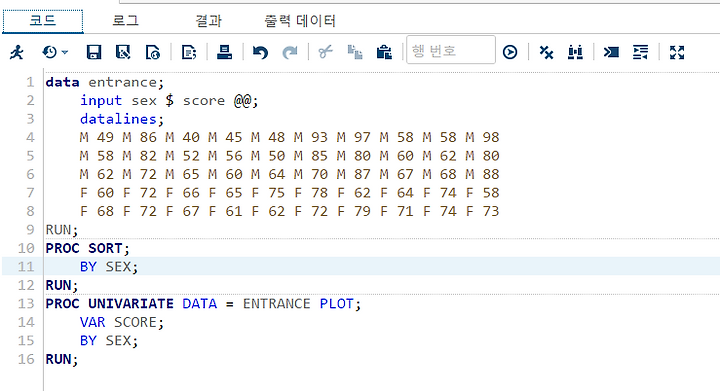Focus the 행 번호 line number field
720x391 pixels.
point(451,50)
